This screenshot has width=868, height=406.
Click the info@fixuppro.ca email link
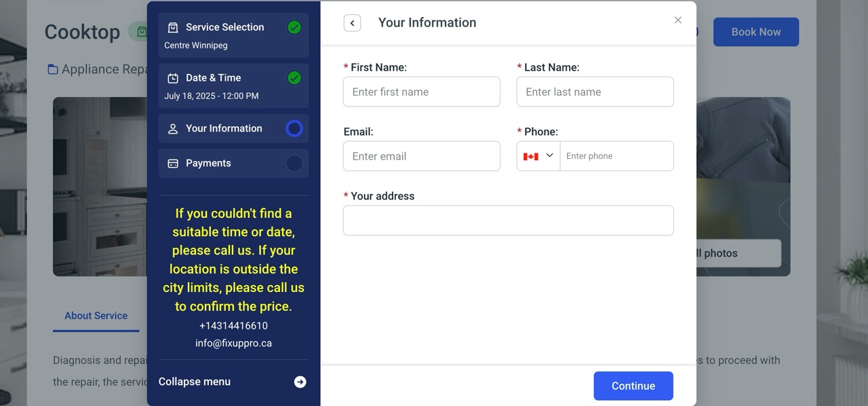(x=233, y=344)
